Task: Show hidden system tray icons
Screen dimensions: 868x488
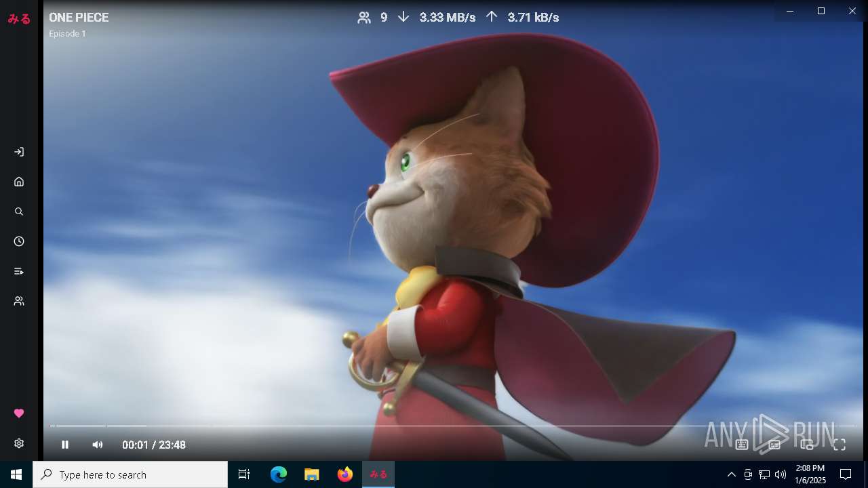Action: pos(731,474)
